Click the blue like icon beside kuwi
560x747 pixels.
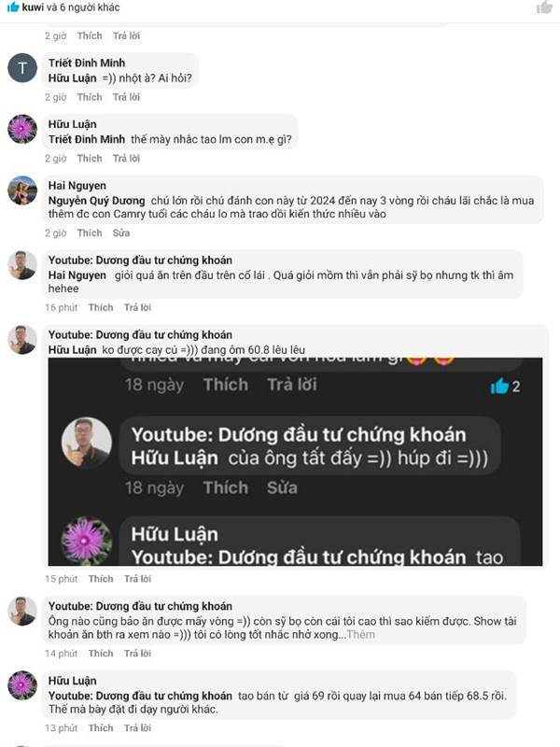pos(13,7)
